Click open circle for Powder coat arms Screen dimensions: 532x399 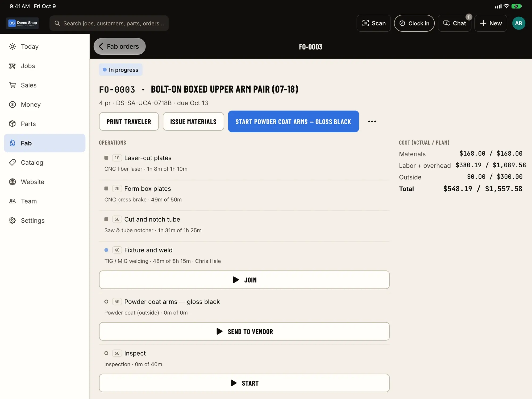click(x=106, y=302)
